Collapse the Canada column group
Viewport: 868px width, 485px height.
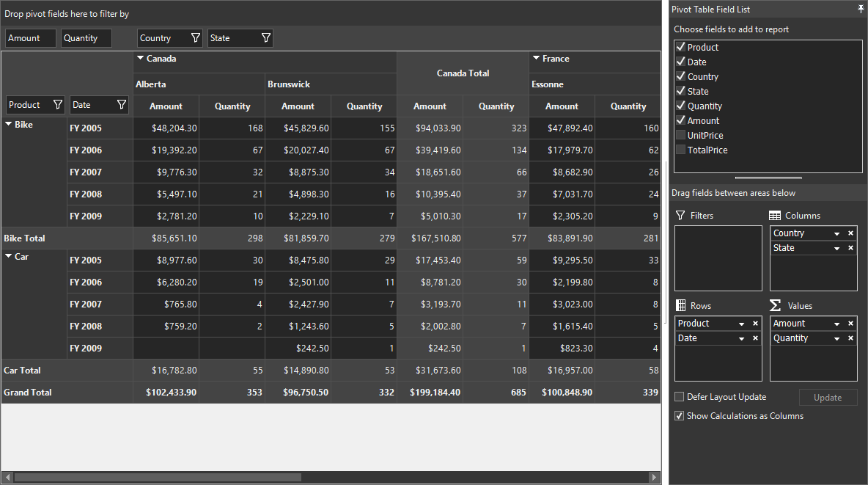(141, 58)
